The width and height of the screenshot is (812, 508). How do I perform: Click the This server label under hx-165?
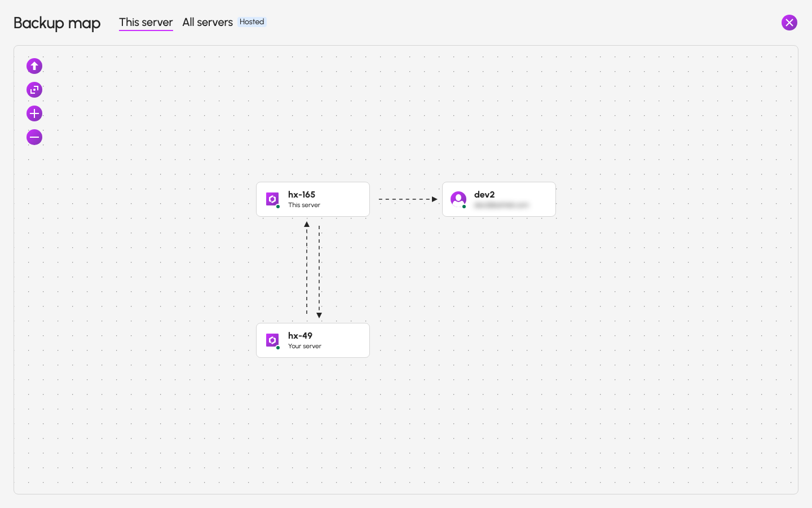tap(304, 205)
